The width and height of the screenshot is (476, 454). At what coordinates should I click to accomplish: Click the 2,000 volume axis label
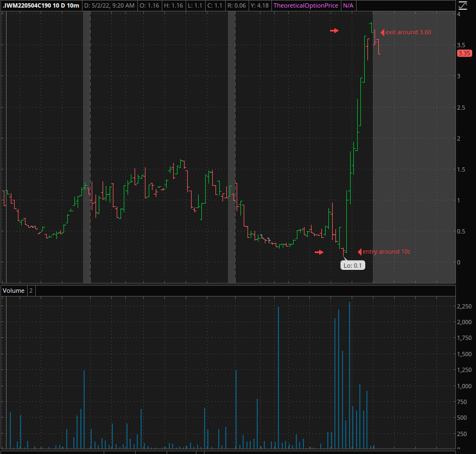click(x=465, y=322)
